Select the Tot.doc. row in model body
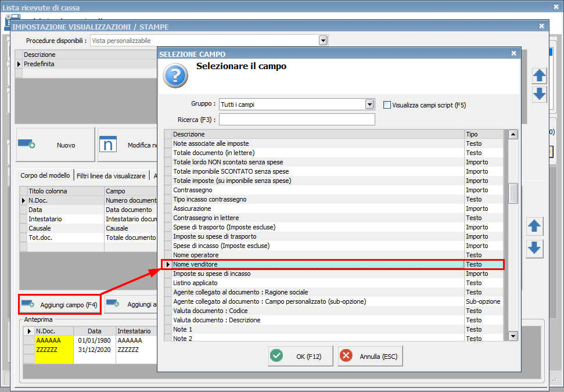The image size is (564, 392). click(88, 238)
